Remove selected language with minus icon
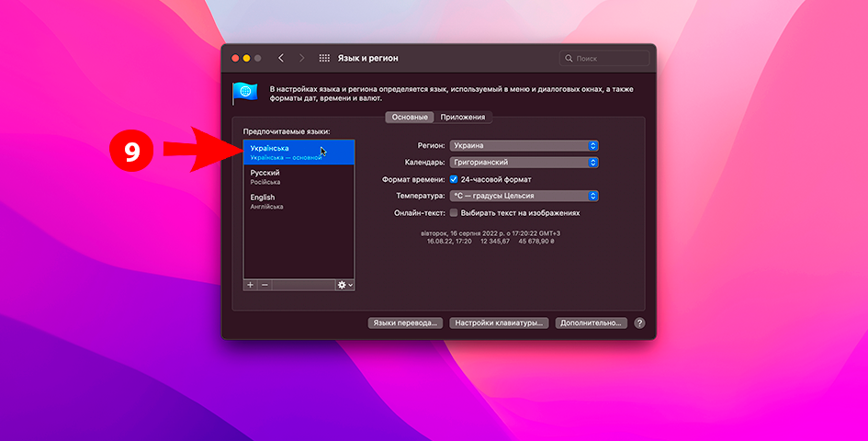Screen dimensions: 868x441 click(265, 285)
